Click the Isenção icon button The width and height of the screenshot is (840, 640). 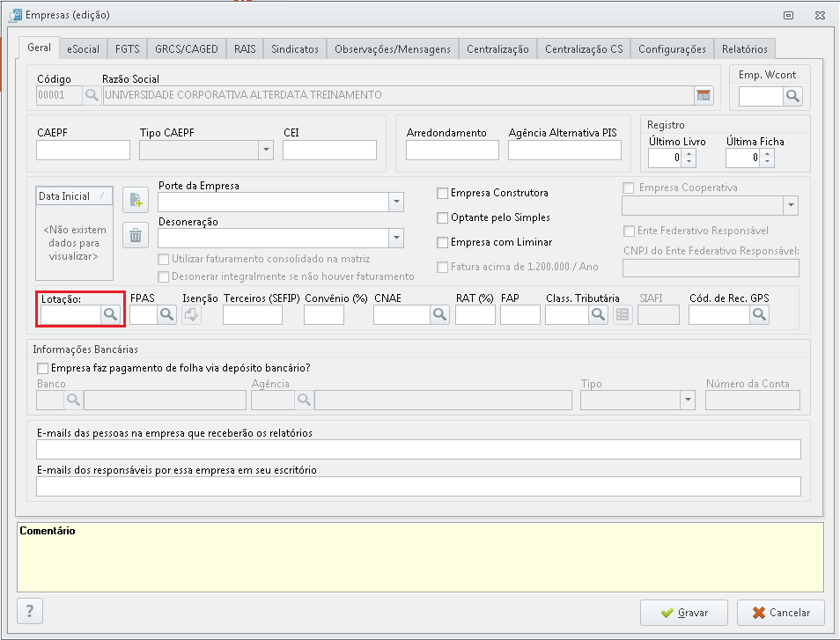click(191, 314)
